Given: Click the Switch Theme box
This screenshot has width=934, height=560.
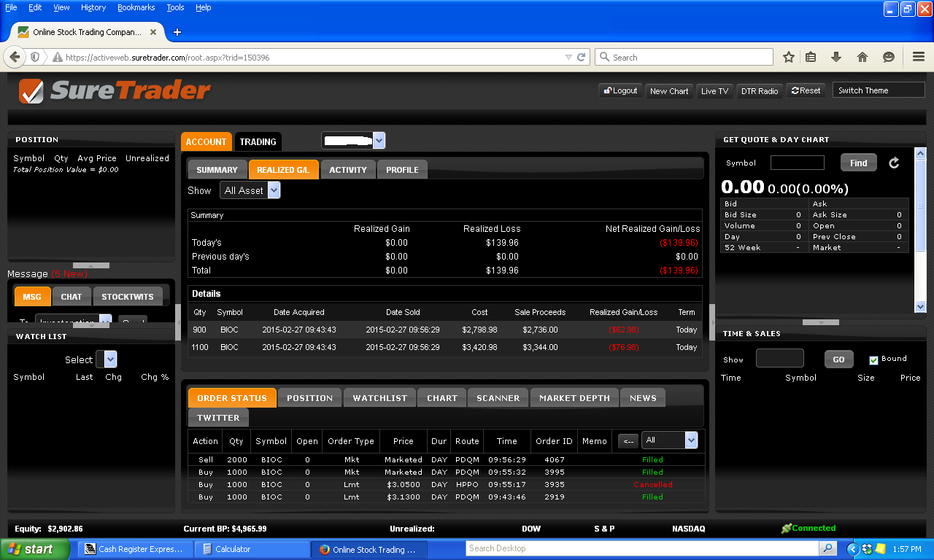Looking at the screenshot, I should point(879,90).
